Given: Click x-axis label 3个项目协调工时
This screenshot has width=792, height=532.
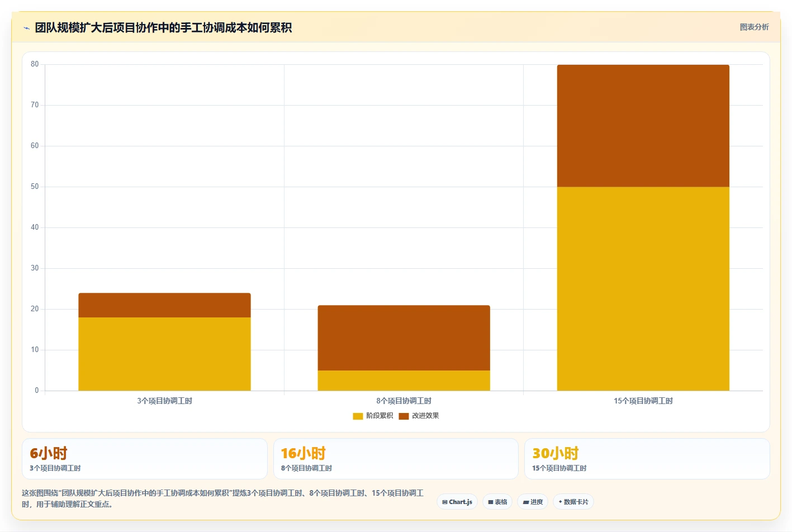Looking at the screenshot, I should [164, 401].
